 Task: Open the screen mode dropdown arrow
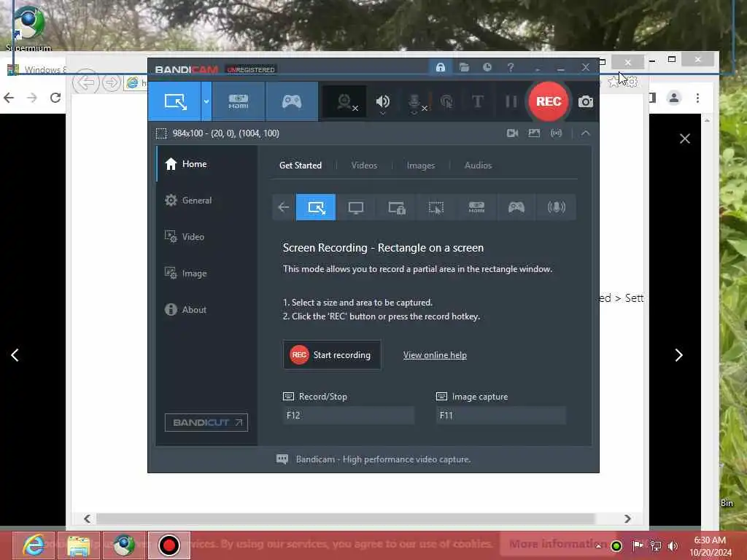[206, 101]
